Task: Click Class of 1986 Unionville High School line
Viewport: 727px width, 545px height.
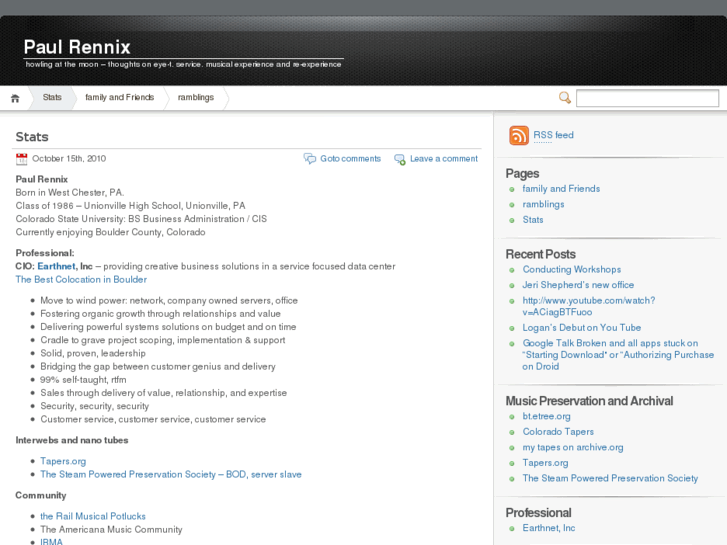Action: tap(130, 206)
